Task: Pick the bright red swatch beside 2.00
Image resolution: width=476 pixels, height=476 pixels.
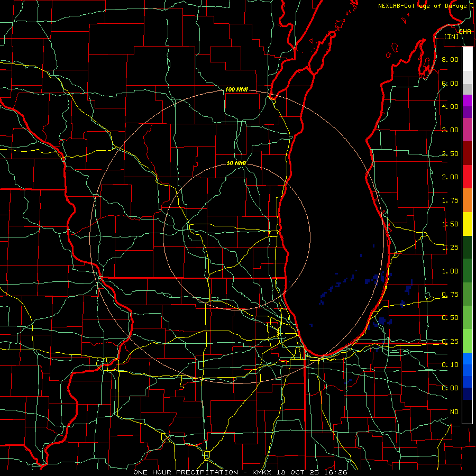Action: (467, 177)
